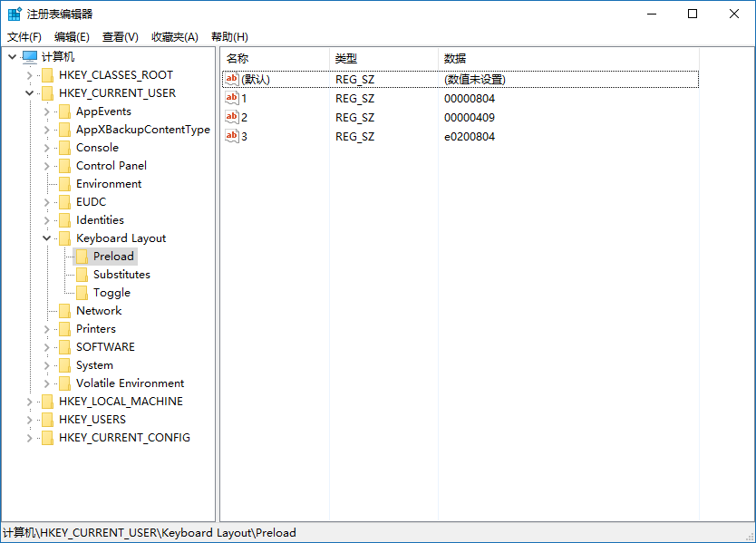Expand the HKEY_LOCAL_MACHINE node
Screen dimensions: 756x543
click(29, 402)
